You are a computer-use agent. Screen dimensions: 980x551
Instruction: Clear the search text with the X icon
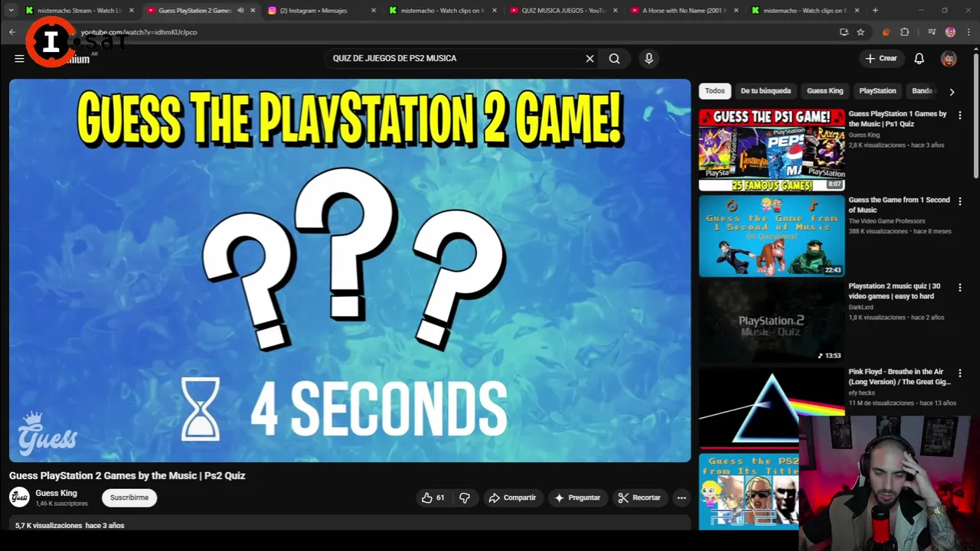tap(590, 58)
